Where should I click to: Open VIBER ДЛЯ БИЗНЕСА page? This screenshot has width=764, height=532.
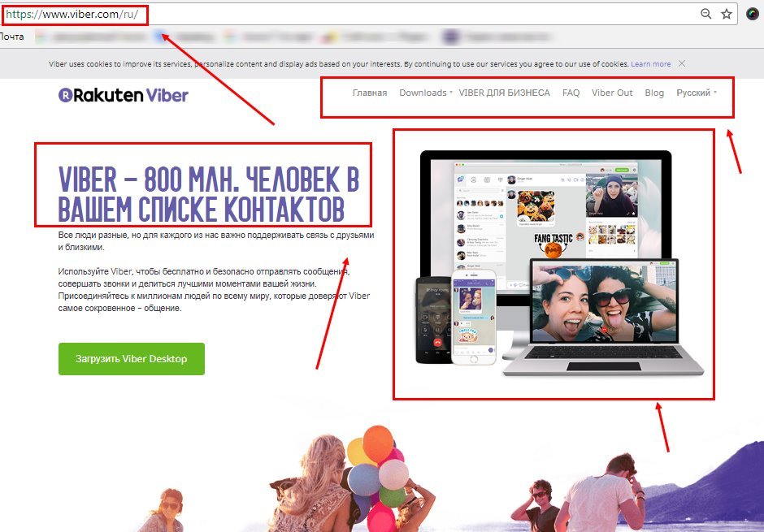point(504,93)
